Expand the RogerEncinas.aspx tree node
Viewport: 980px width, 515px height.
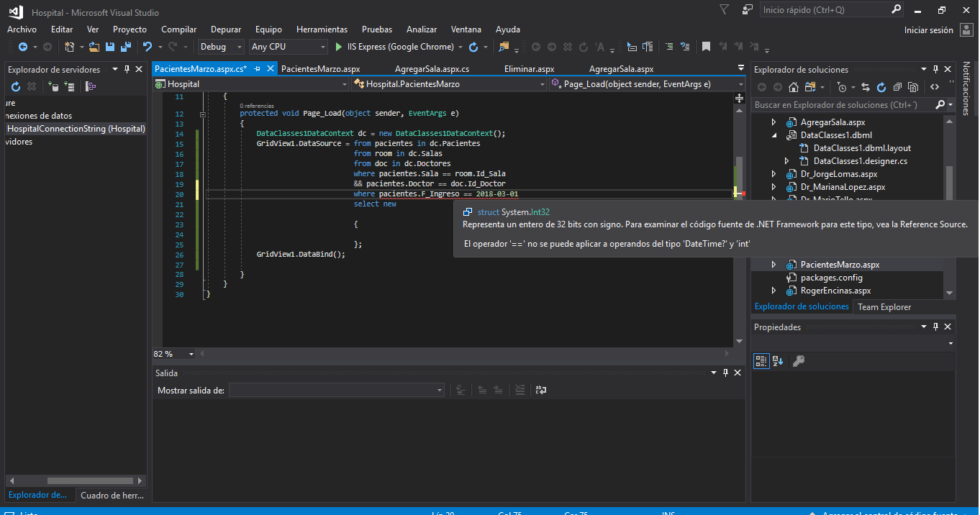[774, 291]
